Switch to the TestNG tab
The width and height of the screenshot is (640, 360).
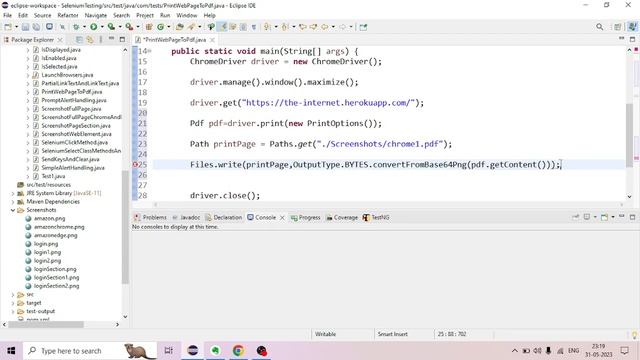click(376, 218)
